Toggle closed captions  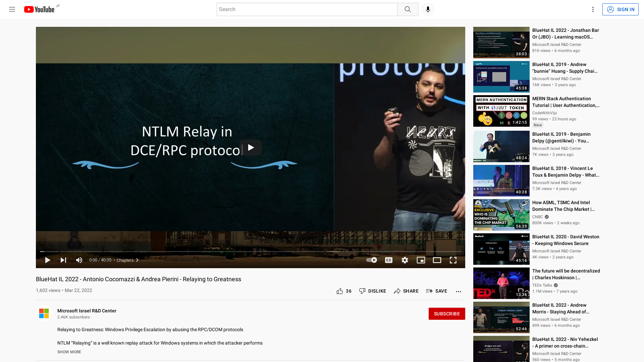(x=389, y=260)
